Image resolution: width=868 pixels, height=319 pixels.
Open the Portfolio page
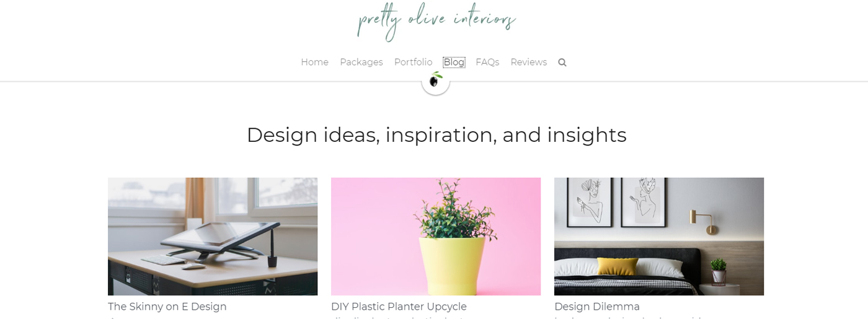click(x=414, y=63)
